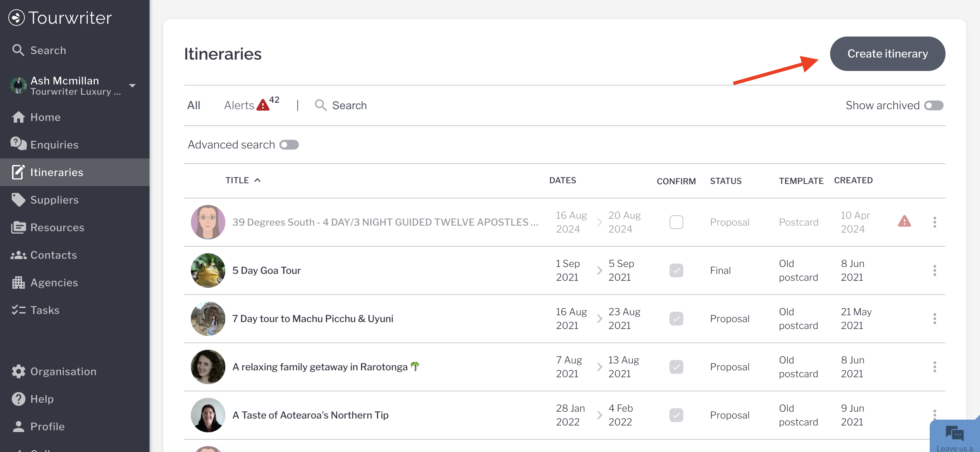Image resolution: width=980 pixels, height=452 pixels.
Task: Toggle the Show archived switch
Action: [933, 105]
